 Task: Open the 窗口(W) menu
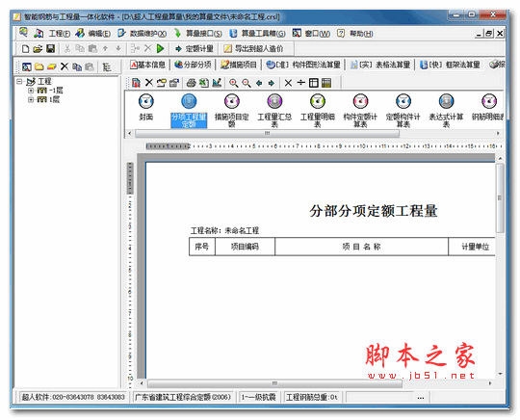(x=318, y=34)
